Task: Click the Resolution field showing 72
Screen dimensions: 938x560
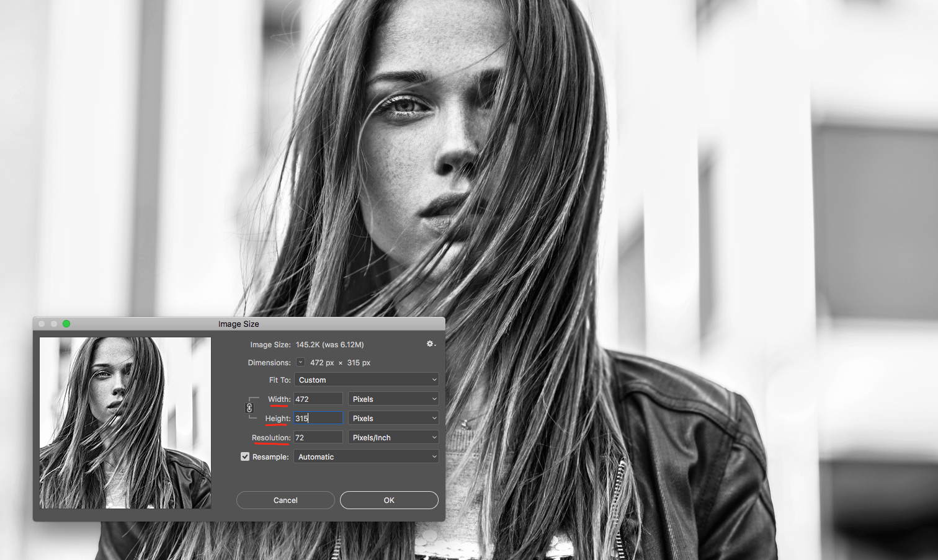Action: coord(318,437)
